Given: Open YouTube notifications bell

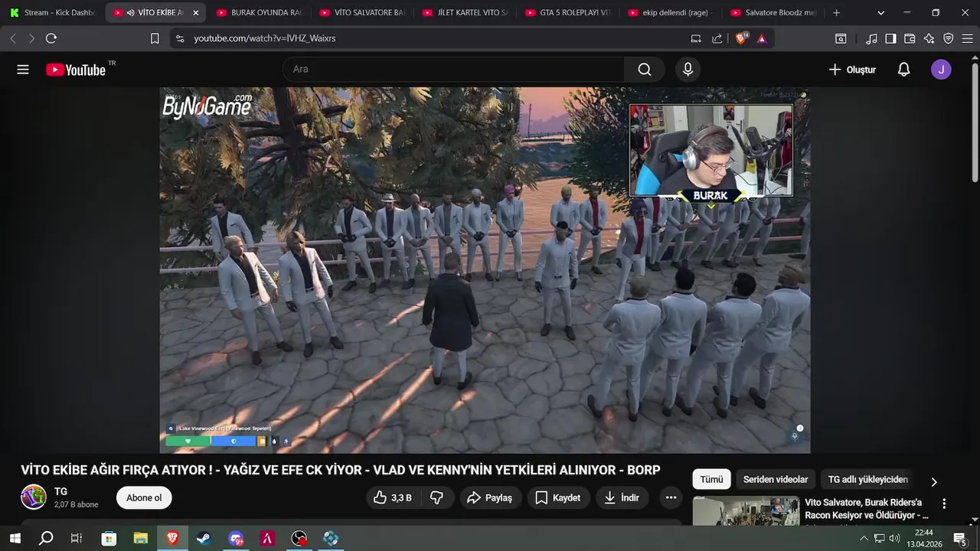Looking at the screenshot, I should pos(903,70).
